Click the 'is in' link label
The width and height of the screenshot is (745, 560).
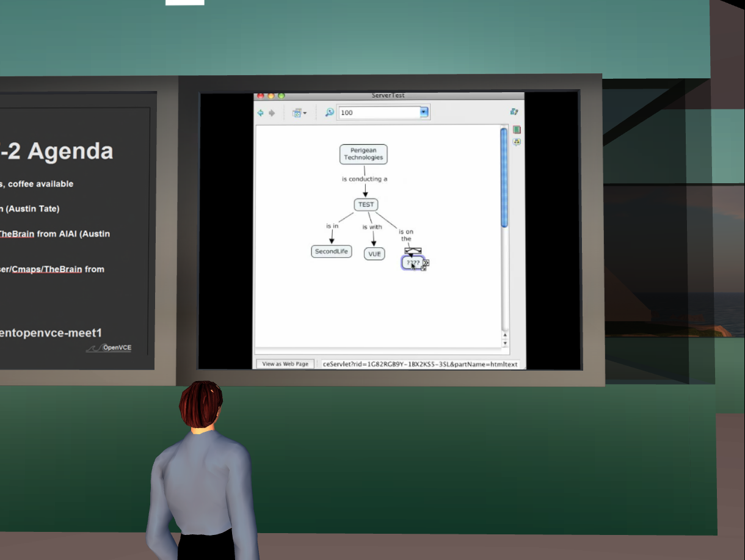(x=332, y=226)
